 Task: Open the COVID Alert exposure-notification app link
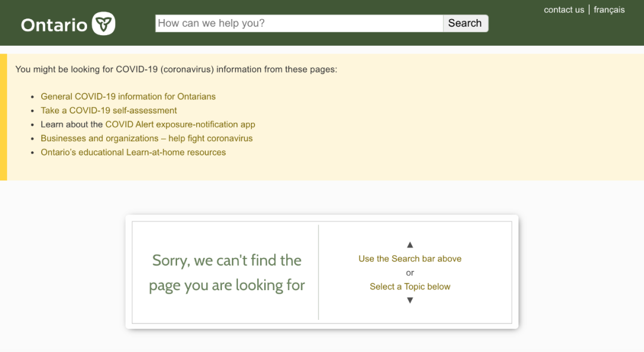(x=180, y=124)
